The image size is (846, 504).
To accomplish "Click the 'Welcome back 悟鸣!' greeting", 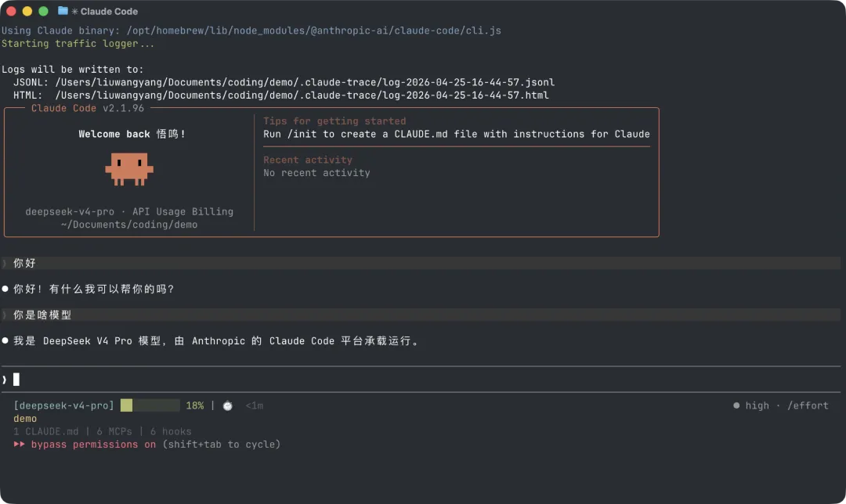I will pos(132,135).
